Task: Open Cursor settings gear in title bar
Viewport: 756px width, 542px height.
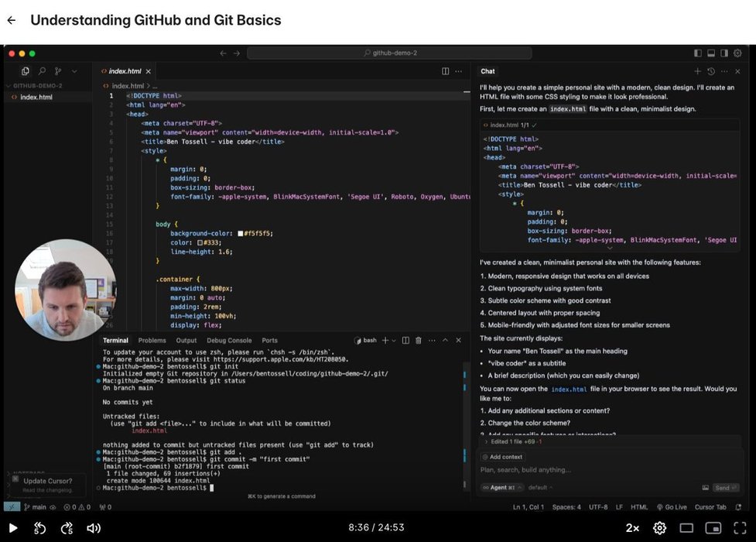Action: (x=737, y=53)
